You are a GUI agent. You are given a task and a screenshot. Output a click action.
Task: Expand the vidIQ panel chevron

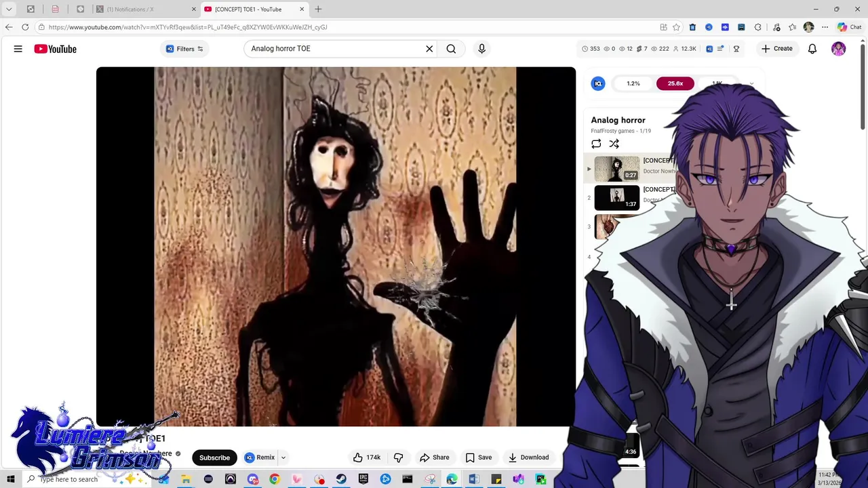coord(751,84)
